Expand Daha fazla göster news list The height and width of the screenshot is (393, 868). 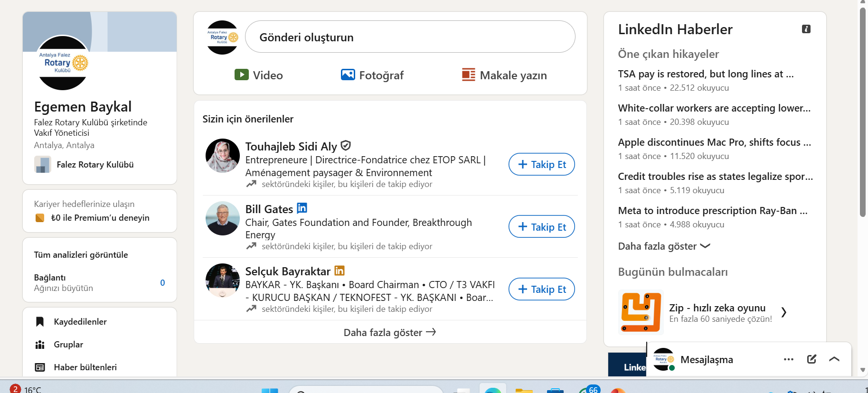pyautogui.click(x=663, y=246)
